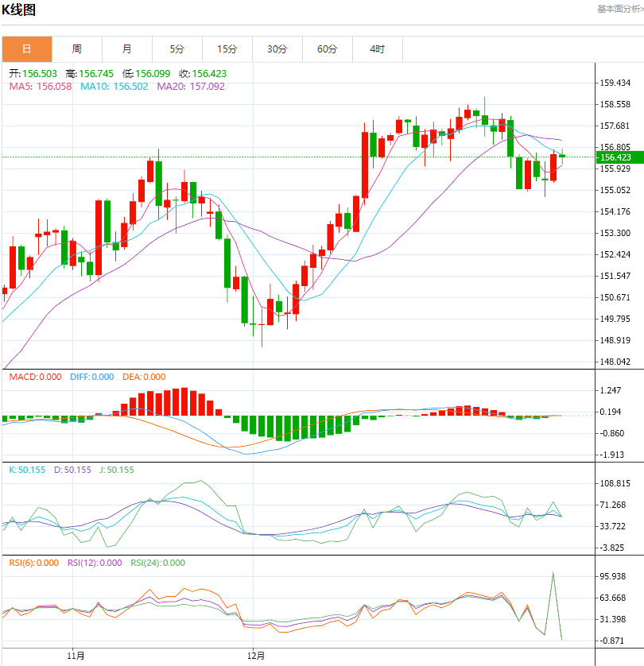Click the 11月 time axis marker
Image resolution: width=644 pixels, height=666 pixels.
pyautogui.click(x=76, y=656)
